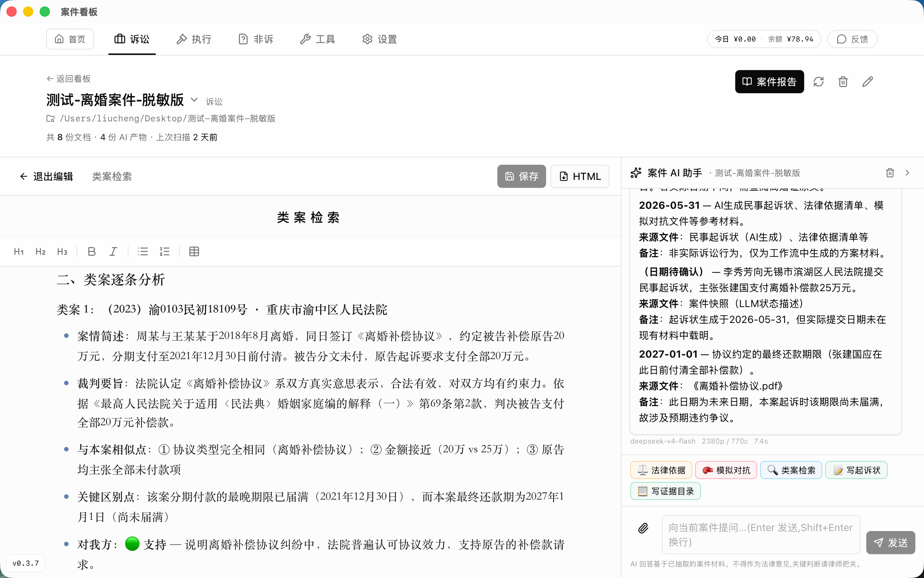Focus the AI assistant question input field
The height and width of the screenshot is (578, 924).
pyautogui.click(x=760, y=534)
